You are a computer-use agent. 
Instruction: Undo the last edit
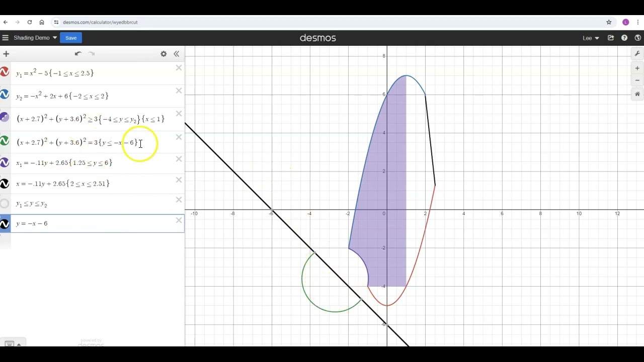pos(78,54)
